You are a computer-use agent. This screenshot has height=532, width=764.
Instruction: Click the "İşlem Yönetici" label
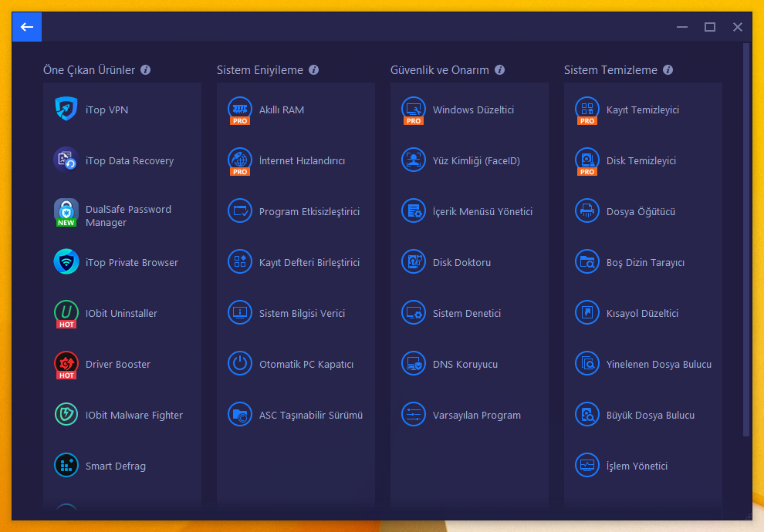pos(637,466)
